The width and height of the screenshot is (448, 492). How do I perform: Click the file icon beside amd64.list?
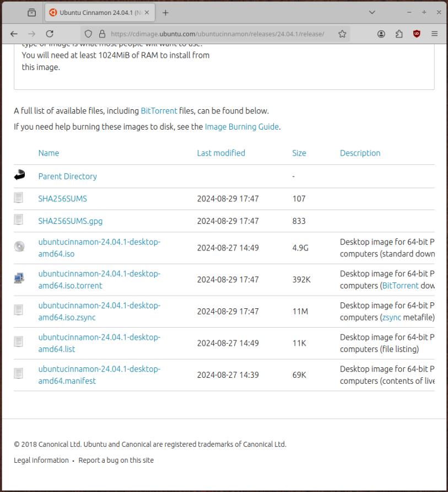[x=19, y=341]
